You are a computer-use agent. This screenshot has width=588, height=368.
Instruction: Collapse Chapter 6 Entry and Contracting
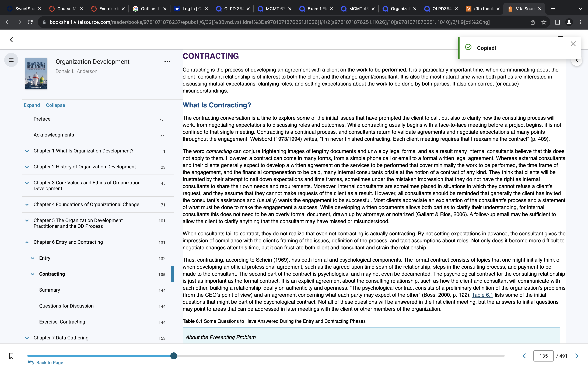27,242
